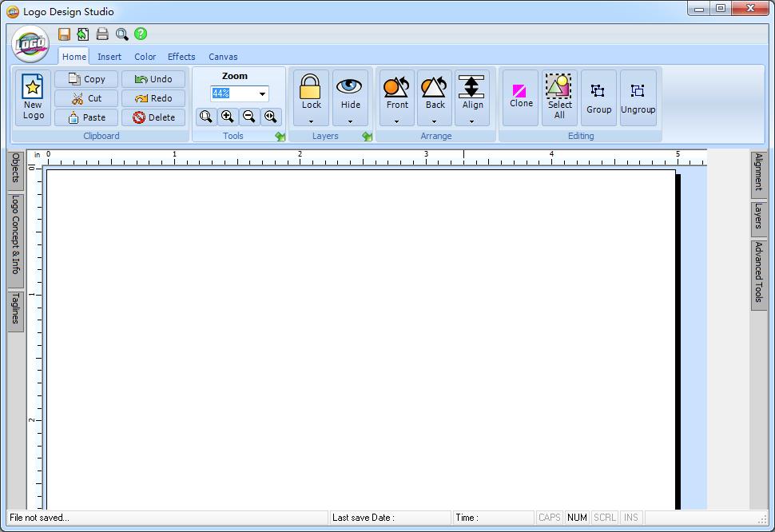Switch to the Insert ribbon tab

coord(109,57)
